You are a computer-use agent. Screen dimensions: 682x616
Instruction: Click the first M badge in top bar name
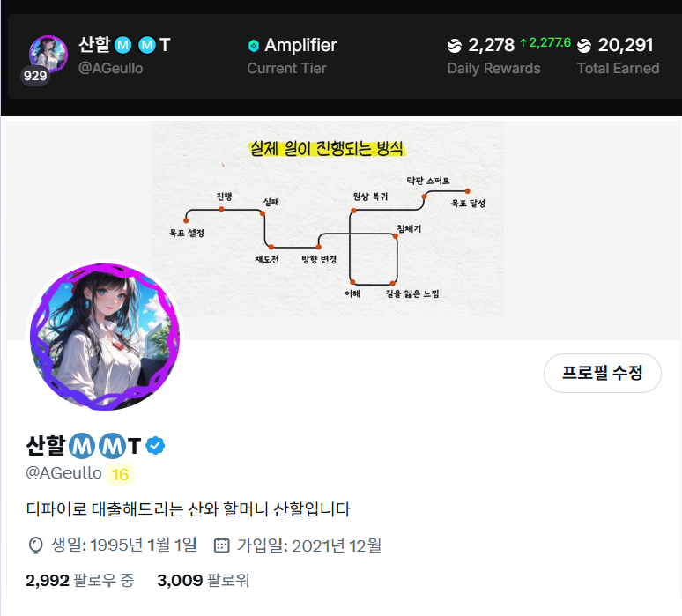pos(123,45)
